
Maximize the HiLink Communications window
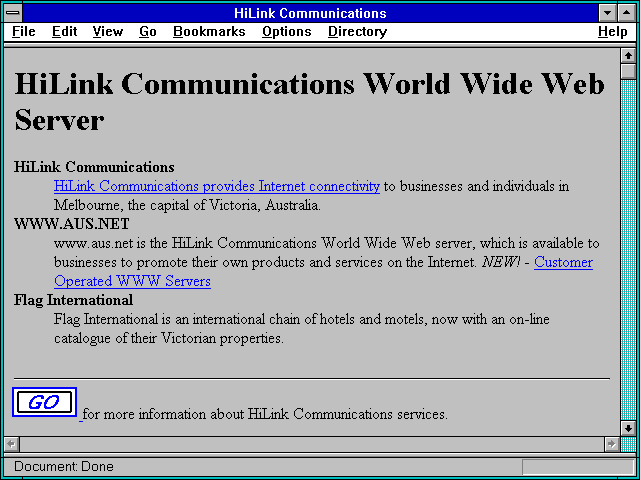point(627,13)
